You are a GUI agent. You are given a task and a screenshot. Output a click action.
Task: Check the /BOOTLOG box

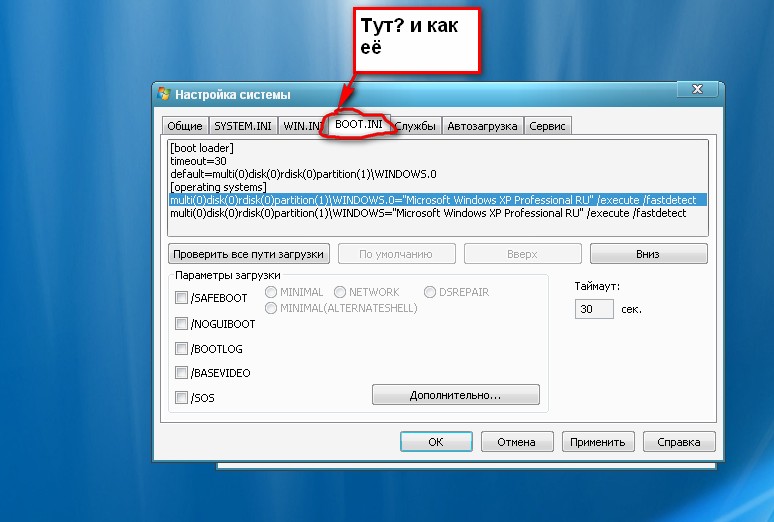[181, 348]
